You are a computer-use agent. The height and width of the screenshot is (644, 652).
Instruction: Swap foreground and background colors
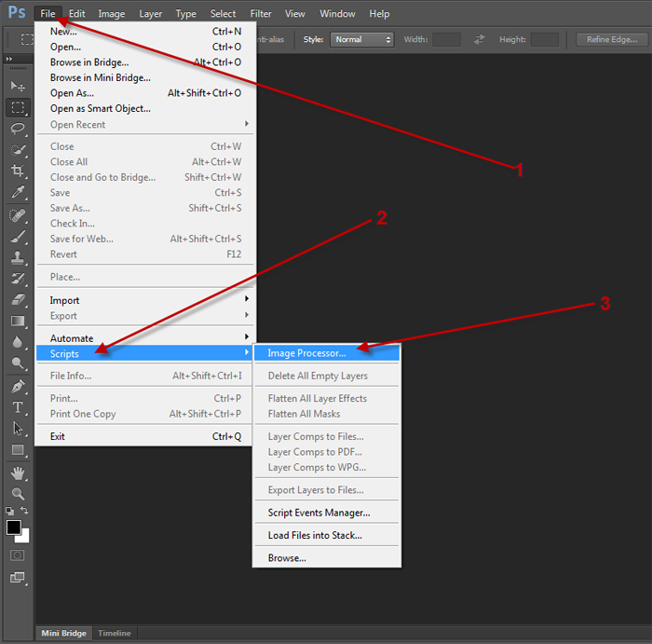(x=24, y=511)
